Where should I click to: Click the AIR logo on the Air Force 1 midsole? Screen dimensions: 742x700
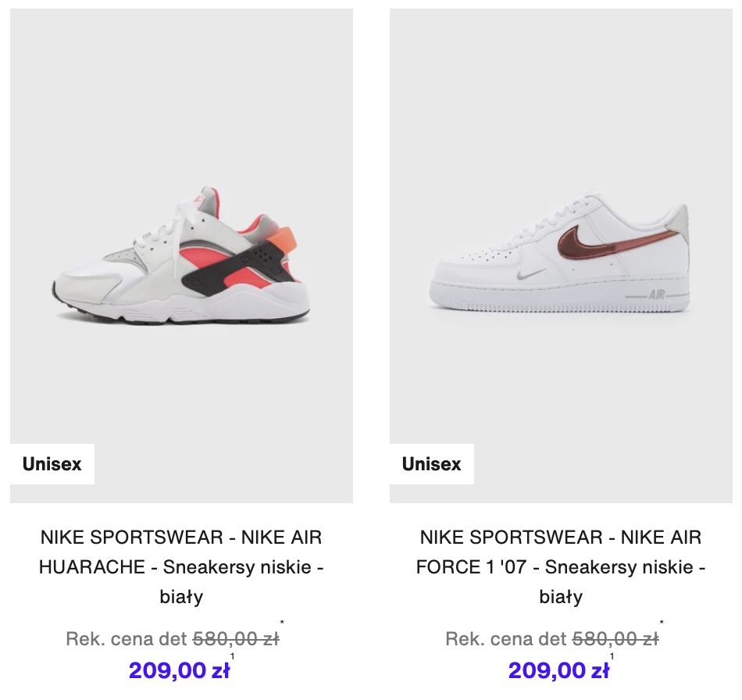pyautogui.click(x=657, y=295)
